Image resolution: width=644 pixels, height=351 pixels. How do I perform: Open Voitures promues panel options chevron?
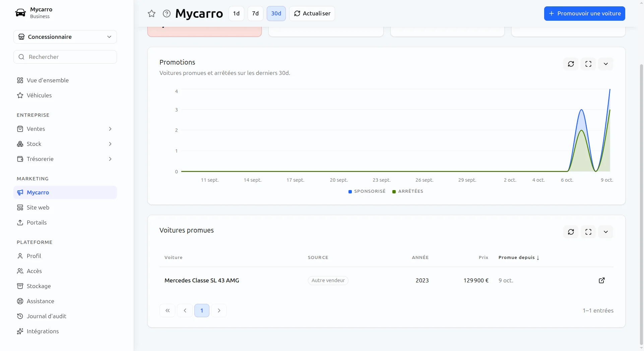[606, 232]
